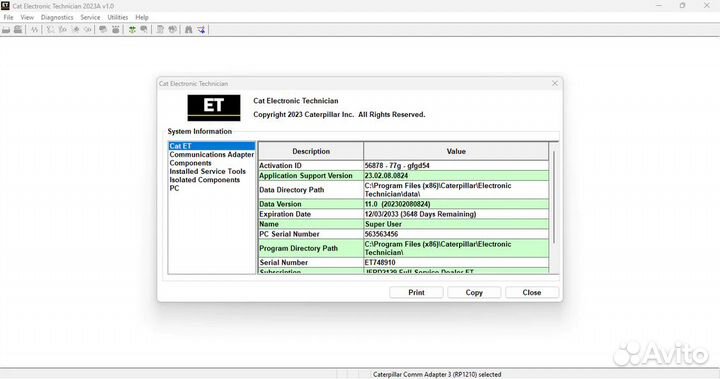The height and width of the screenshot is (379, 720).
Task: Click the value 56878 - 77g - gfgd54
Action: (397, 165)
